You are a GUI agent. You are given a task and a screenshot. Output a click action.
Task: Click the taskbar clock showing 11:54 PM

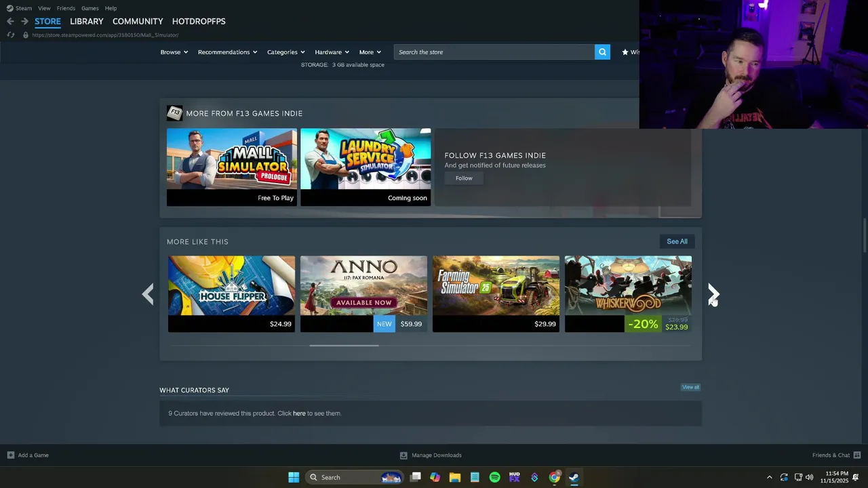click(x=834, y=476)
